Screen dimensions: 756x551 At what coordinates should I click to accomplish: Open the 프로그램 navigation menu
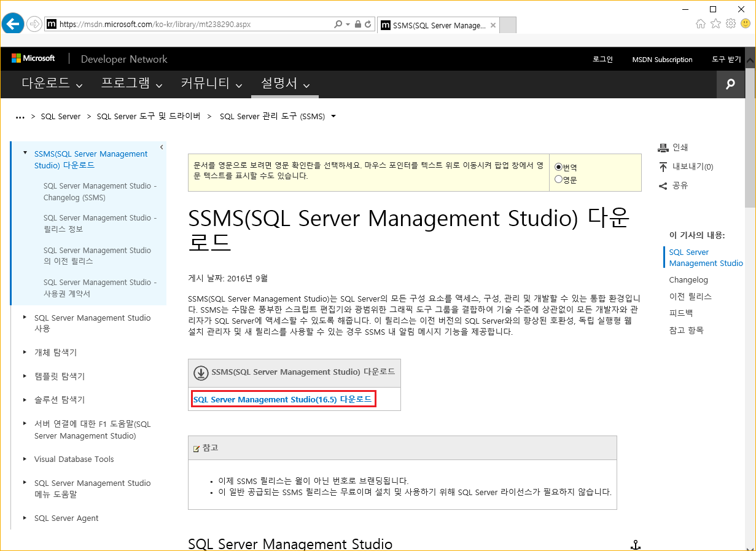[x=132, y=84]
